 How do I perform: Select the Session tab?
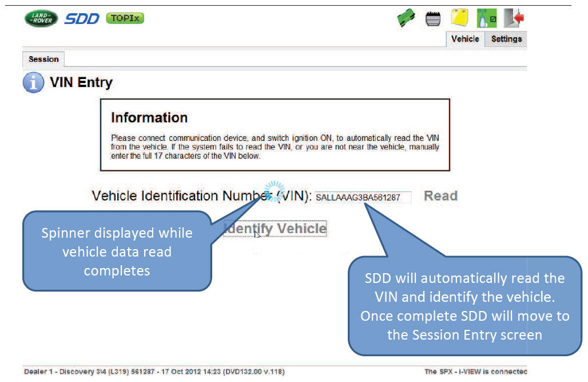click(43, 59)
